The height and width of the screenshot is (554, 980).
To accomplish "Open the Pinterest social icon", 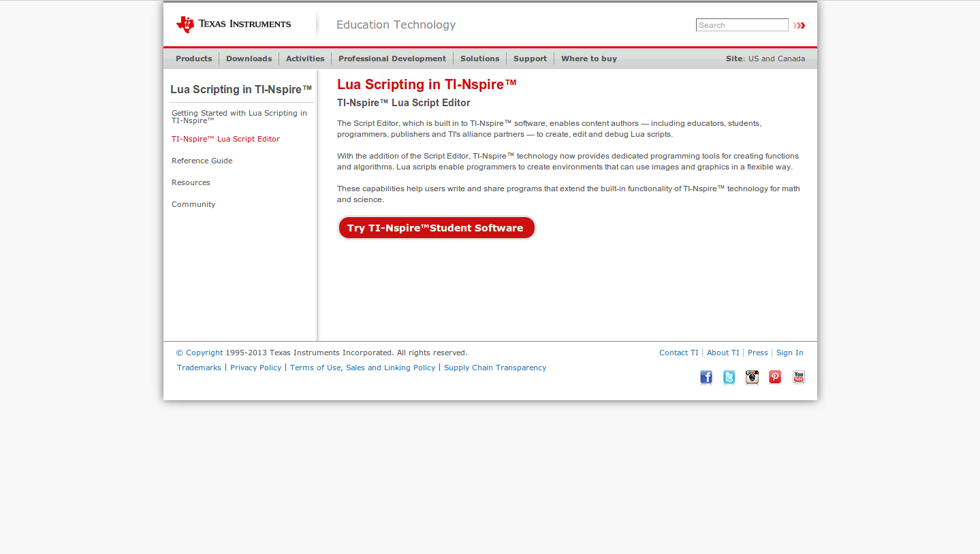I will 775,377.
